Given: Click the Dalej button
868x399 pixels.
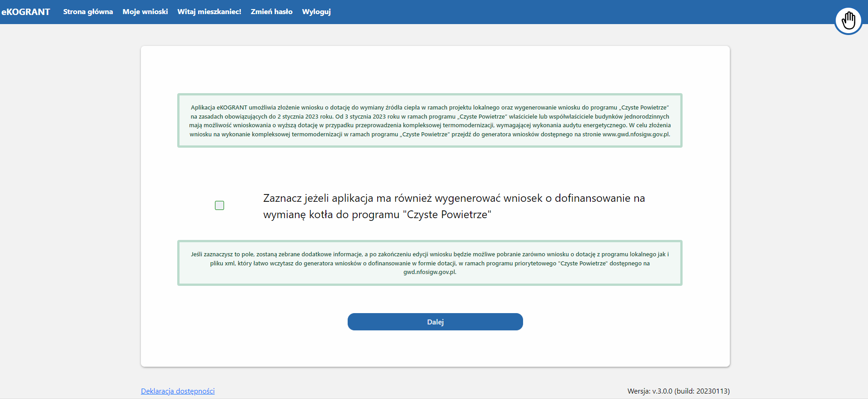Looking at the screenshot, I should pyautogui.click(x=435, y=322).
